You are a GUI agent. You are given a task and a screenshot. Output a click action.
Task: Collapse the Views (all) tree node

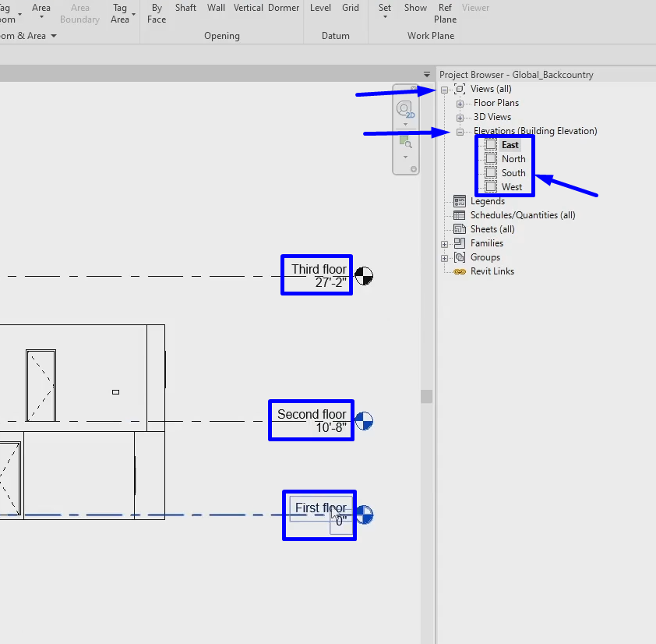[446, 89]
